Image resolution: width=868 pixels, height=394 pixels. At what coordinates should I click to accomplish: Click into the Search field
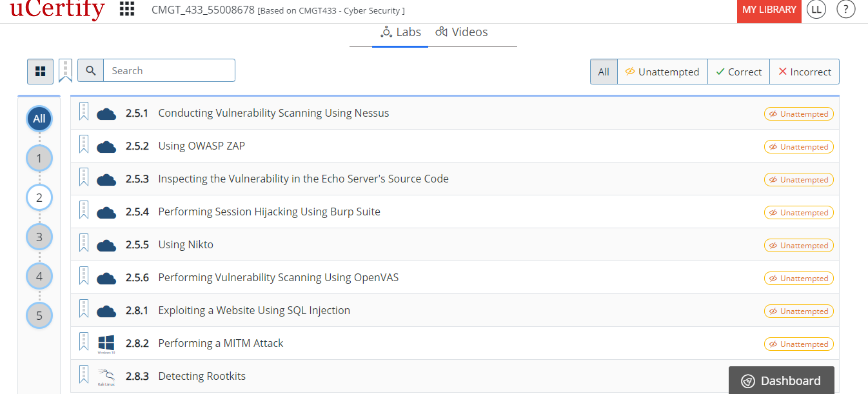pos(169,71)
